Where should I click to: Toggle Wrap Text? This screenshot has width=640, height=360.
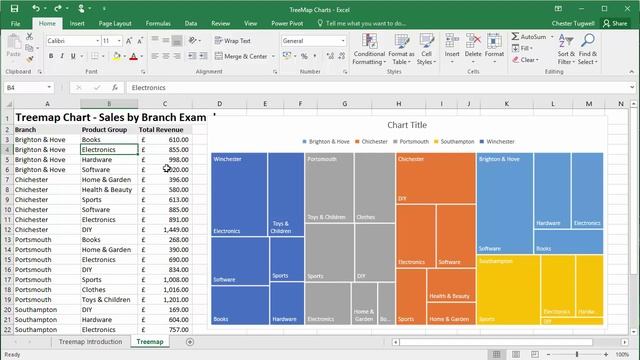pos(233,41)
